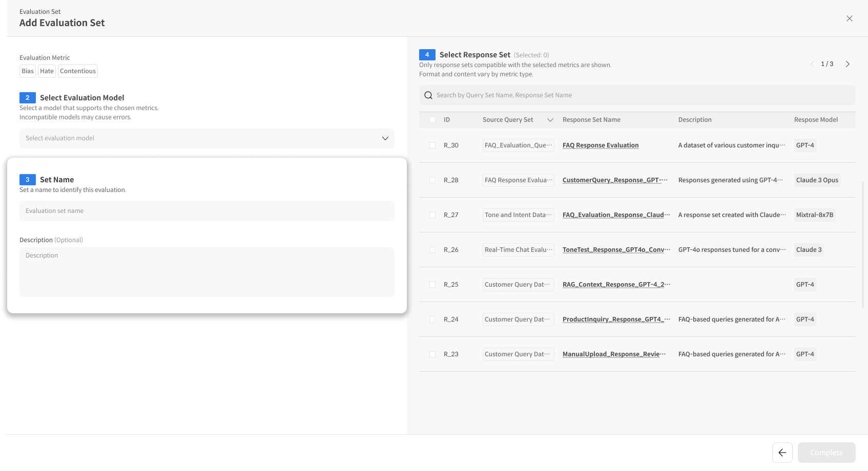Close the Add Evaluation Set dialog

tap(849, 18)
